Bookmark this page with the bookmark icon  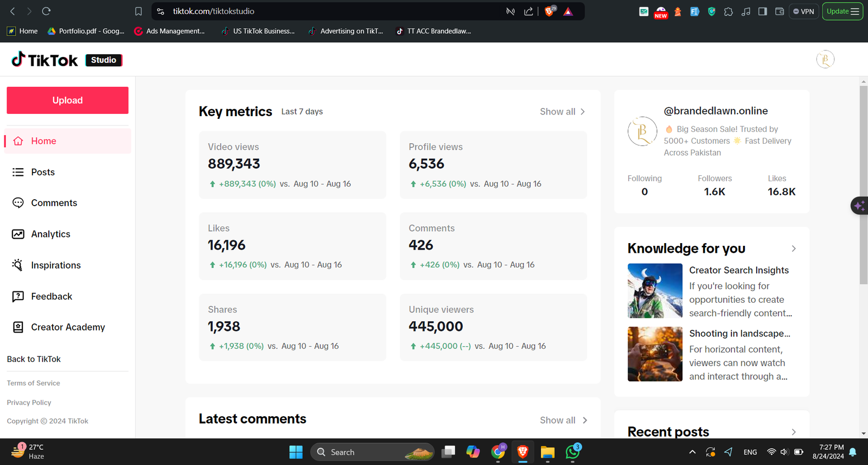point(138,11)
